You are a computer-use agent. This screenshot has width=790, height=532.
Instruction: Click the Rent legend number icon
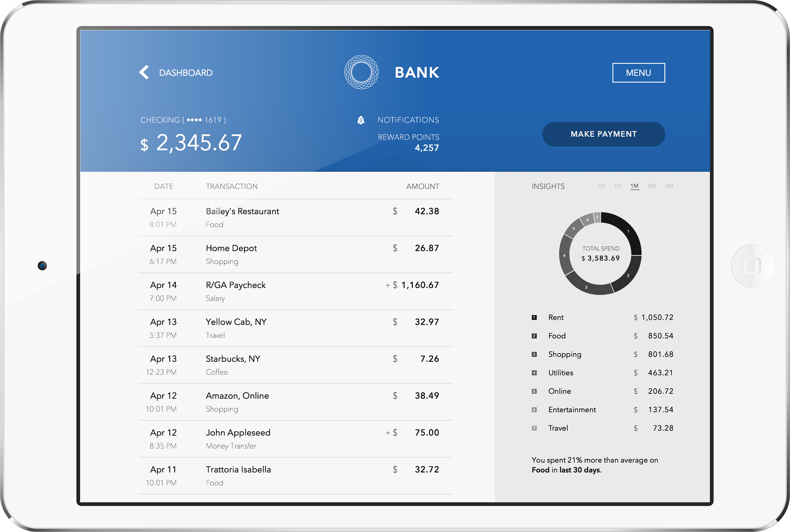coord(534,318)
